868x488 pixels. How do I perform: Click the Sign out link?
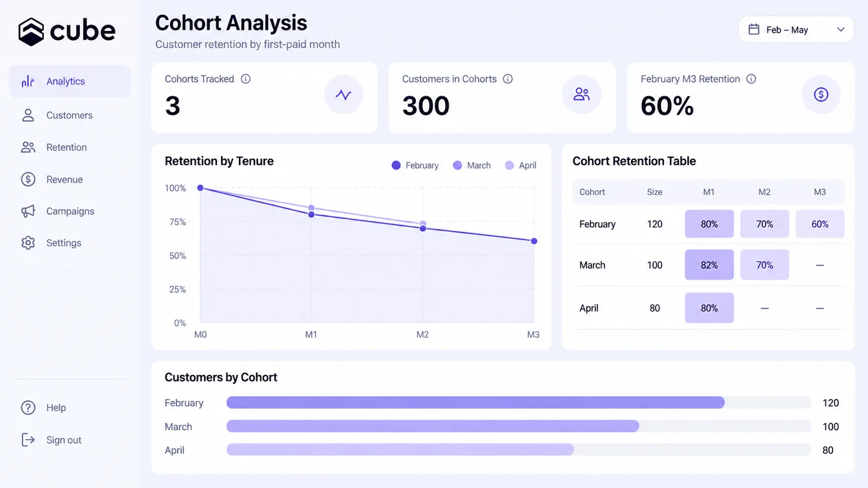tap(64, 440)
